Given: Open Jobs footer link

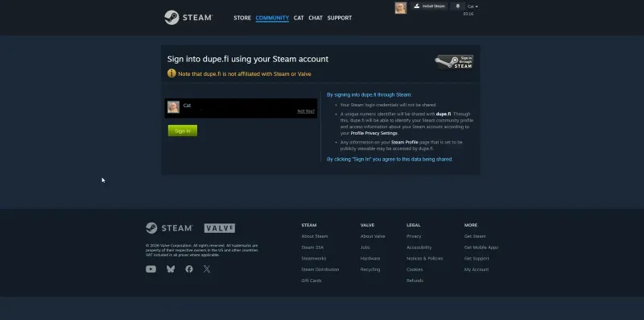Looking at the screenshot, I should (365, 247).
